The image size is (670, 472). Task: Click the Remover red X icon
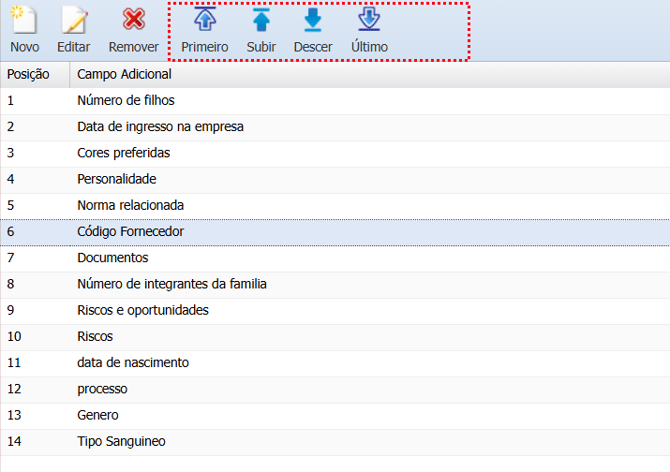pos(133,21)
